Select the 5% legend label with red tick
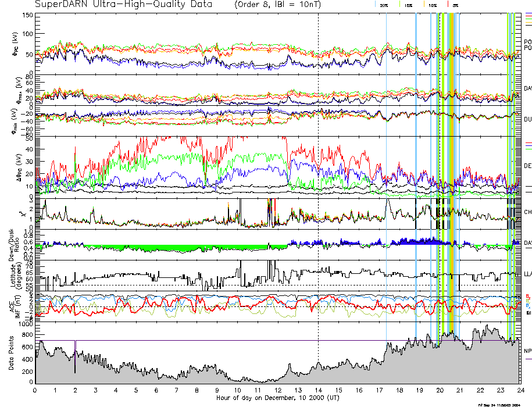This screenshot has width=532, height=407. [x=455, y=5]
